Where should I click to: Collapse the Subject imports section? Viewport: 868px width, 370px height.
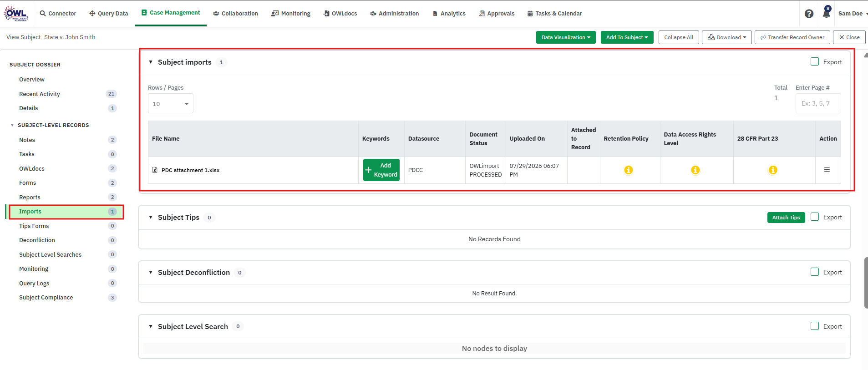(x=151, y=62)
